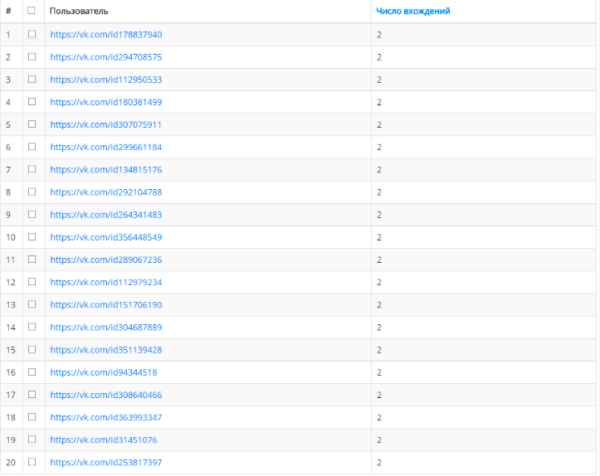Open https://vk.com/id253817397 in row 20
The width and height of the screenshot is (600, 476).
tap(106, 462)
